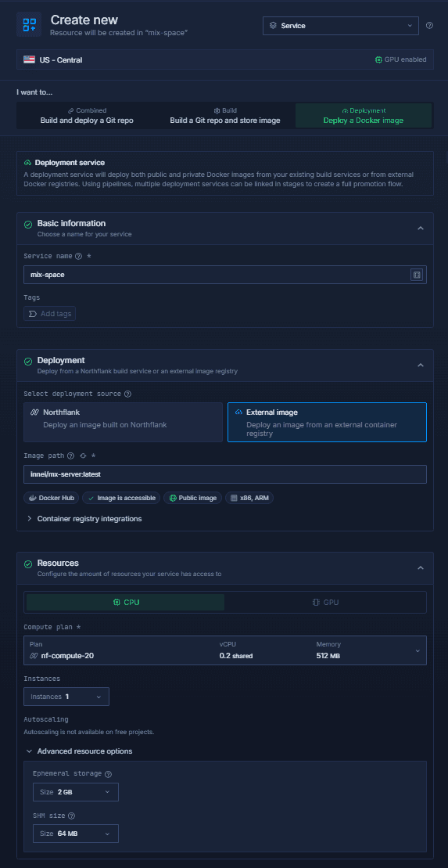448x868 pixels.
Task: Click the Public image badge
Action: pyautogui.click(x=192, y=499)
